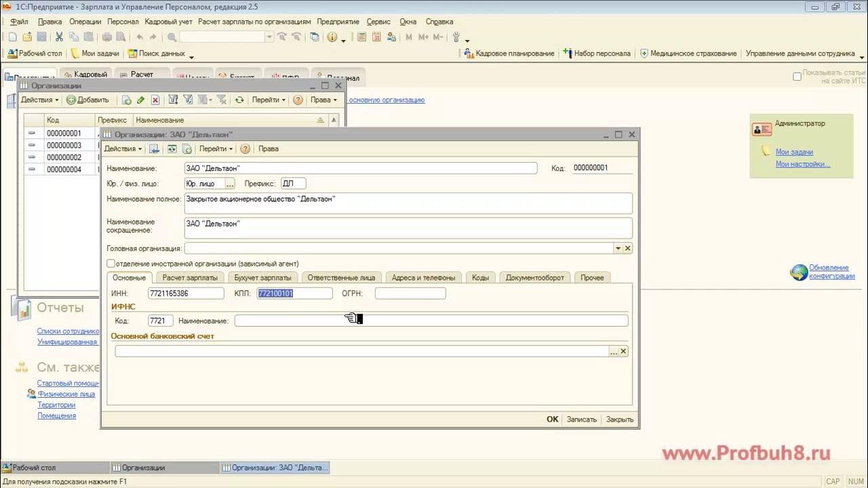Click the Add copy icon in Организации list
Viewport: 868px width, 488px height.
tap(126, 100)
